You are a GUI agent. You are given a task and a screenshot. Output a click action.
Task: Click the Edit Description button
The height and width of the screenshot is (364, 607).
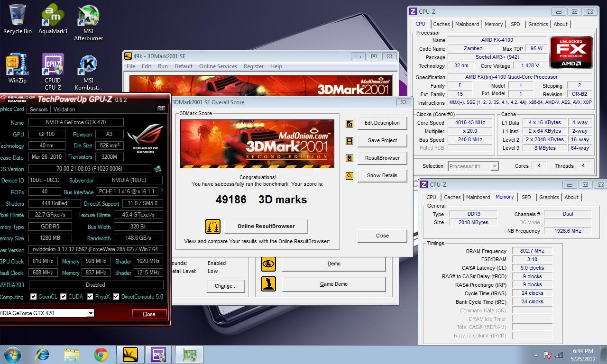click(382, 123)
